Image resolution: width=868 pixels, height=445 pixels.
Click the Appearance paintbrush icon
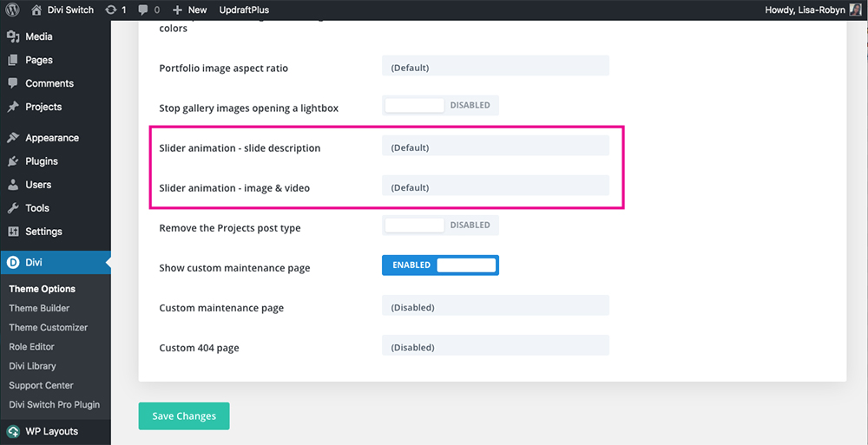click(13, 138)
